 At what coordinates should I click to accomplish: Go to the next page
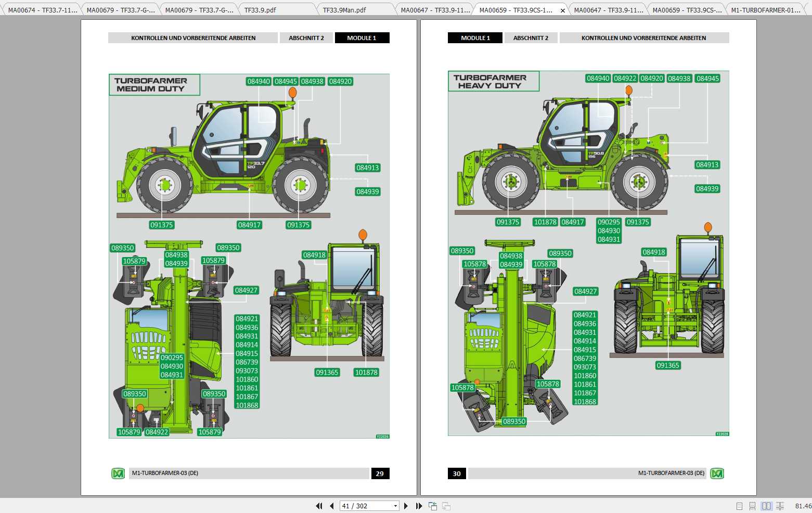tap(406, 506)
